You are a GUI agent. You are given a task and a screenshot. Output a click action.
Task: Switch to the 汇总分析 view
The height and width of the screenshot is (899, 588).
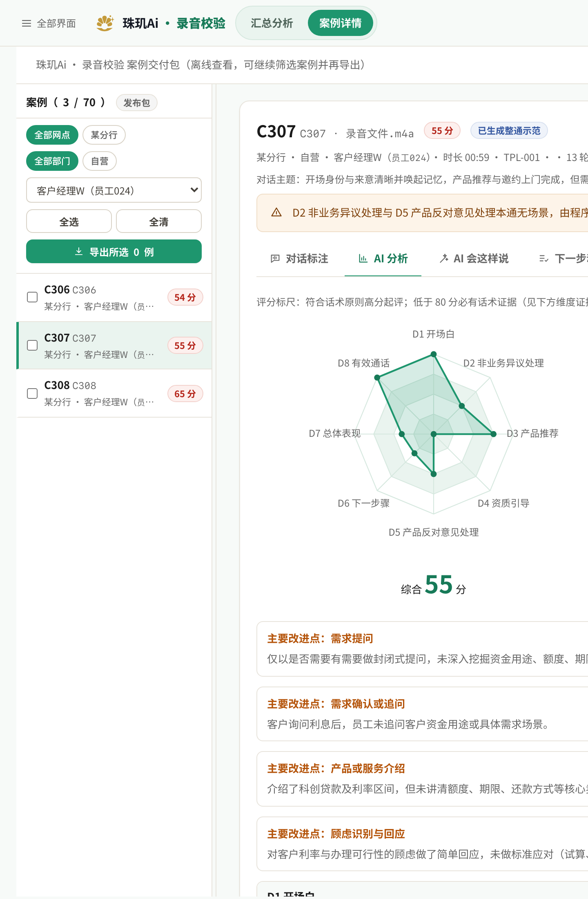coord(272,23)
